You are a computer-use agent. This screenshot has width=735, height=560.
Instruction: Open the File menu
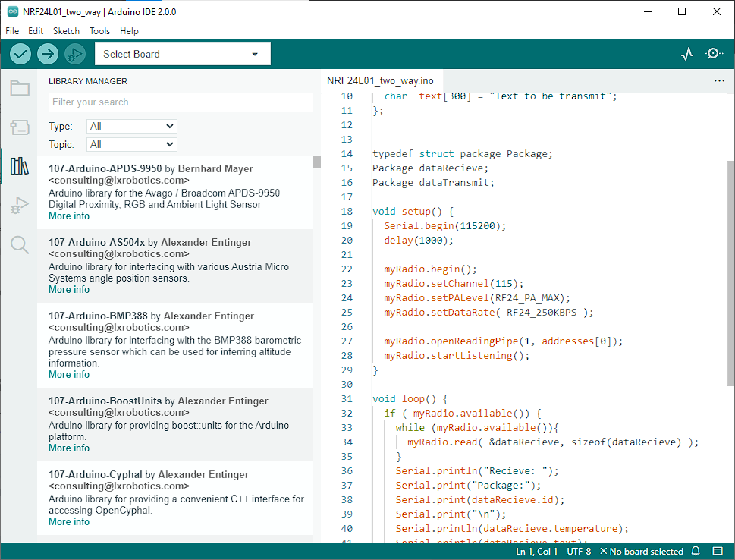[12, 31]
